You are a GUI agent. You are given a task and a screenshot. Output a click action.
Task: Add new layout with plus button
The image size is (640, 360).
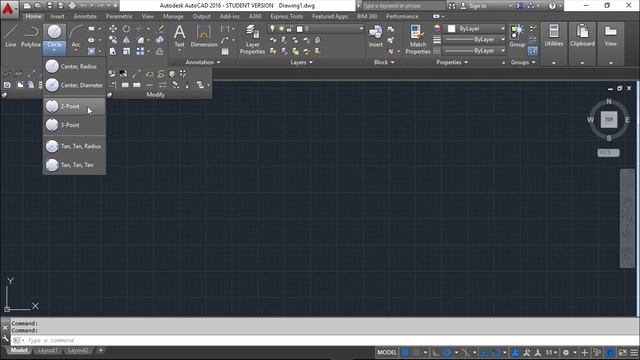100,350
